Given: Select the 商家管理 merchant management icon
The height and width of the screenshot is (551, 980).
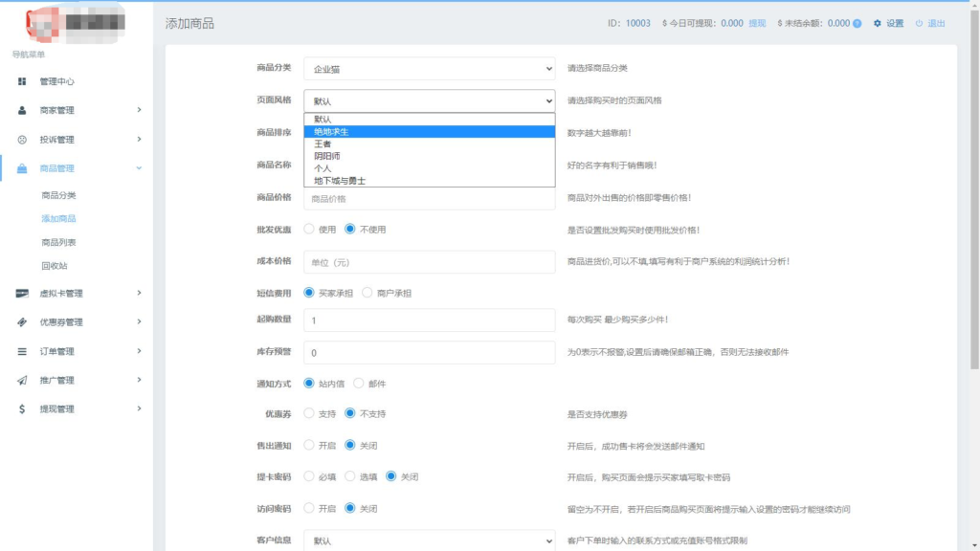Looking at the screenshot, I should click(22, 110).
